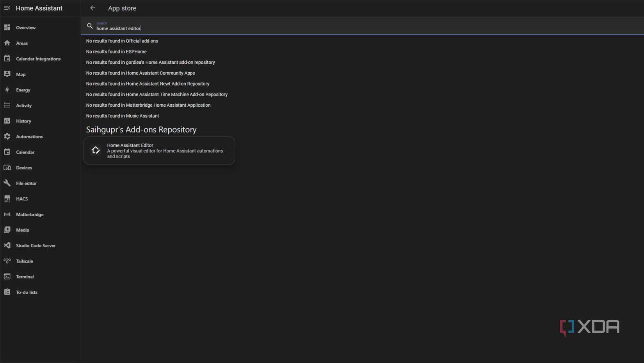Screen dimensions: 644x363
Task: Open Matterbridge panel
Action: (x=40, y=215)
